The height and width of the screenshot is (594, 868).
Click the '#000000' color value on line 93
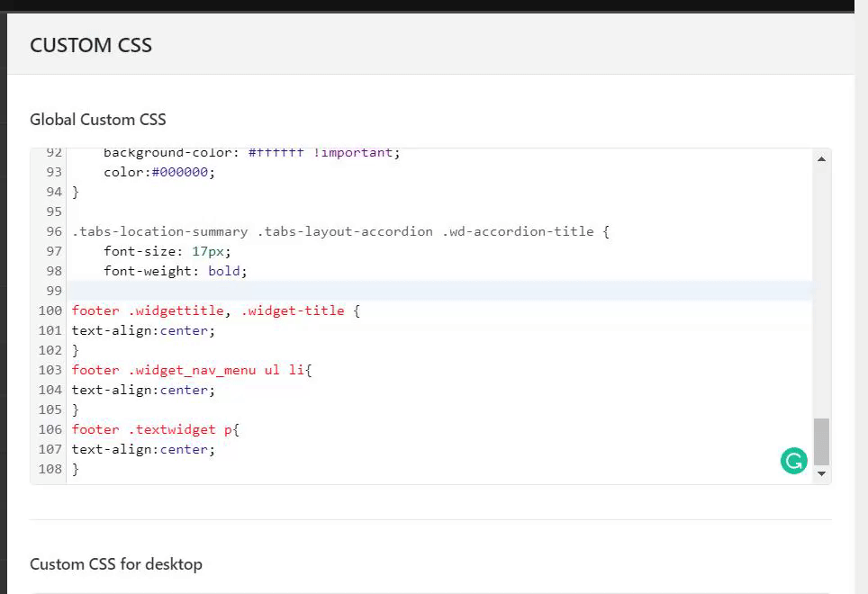pyautogui.click(x=187, y=172)
